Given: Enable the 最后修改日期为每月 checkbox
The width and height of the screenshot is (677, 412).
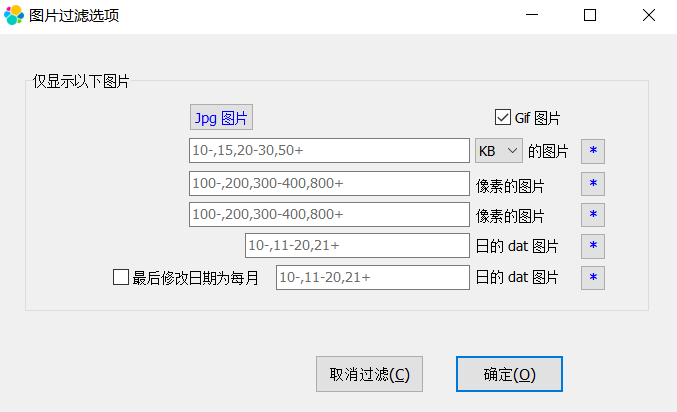Looking at the screenshot, I should pyautogui.click(x=121, y=277).
